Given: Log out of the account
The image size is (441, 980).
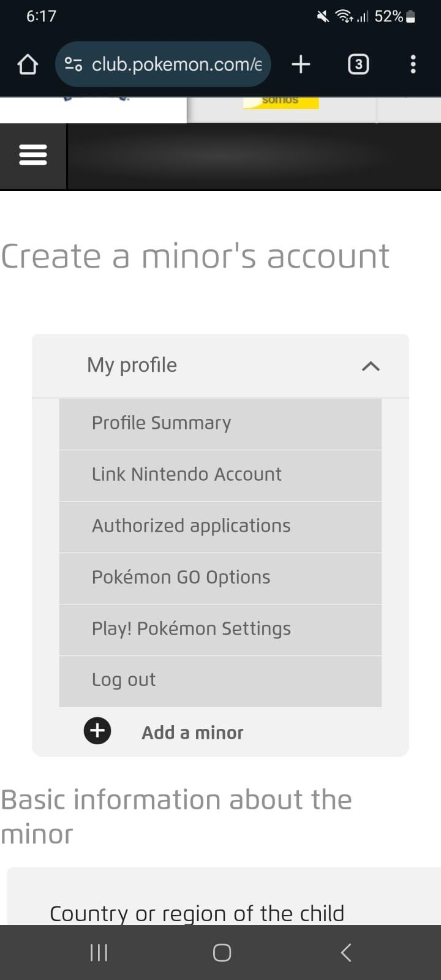Looking at the screenshot, I should coord(124,680).
